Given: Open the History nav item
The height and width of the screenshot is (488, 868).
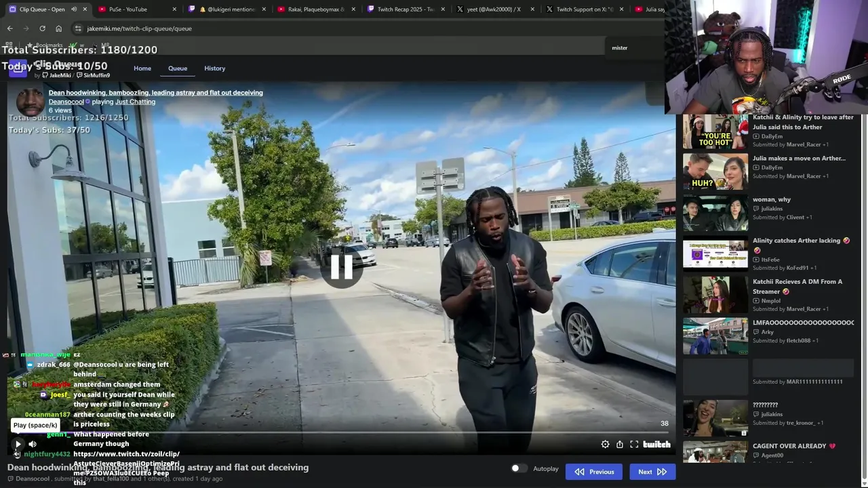Looking at the screenshot, I should 214,68.
